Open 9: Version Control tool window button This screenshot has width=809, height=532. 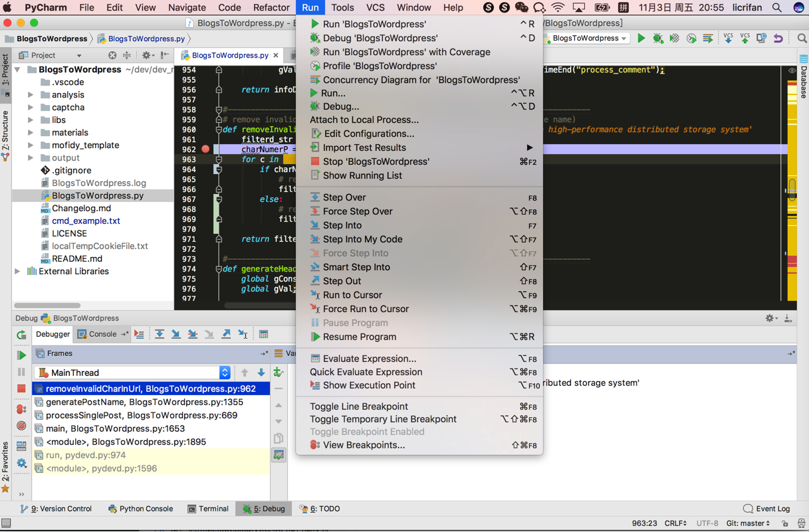point(56,509)
